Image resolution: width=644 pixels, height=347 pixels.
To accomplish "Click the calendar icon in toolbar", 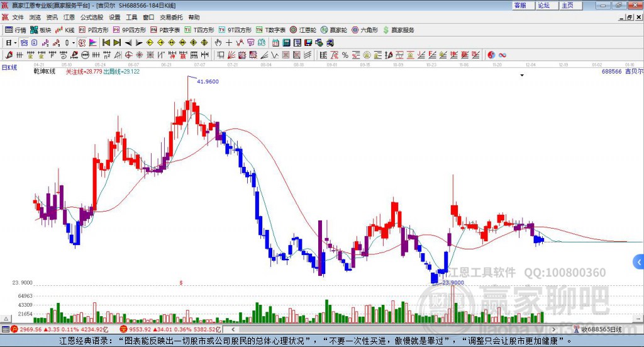I will [275, 43].
